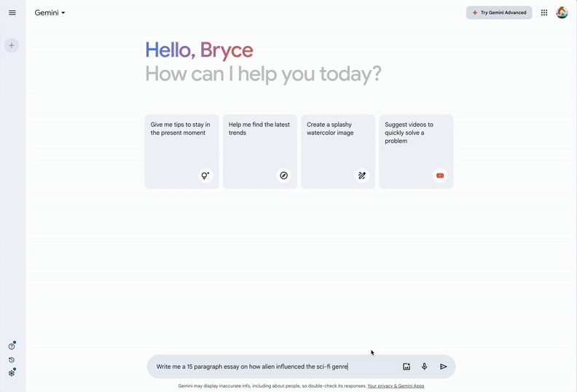Select 'Help me find the latest trends' card
This screenshot has height=392, width=577.
259,151
